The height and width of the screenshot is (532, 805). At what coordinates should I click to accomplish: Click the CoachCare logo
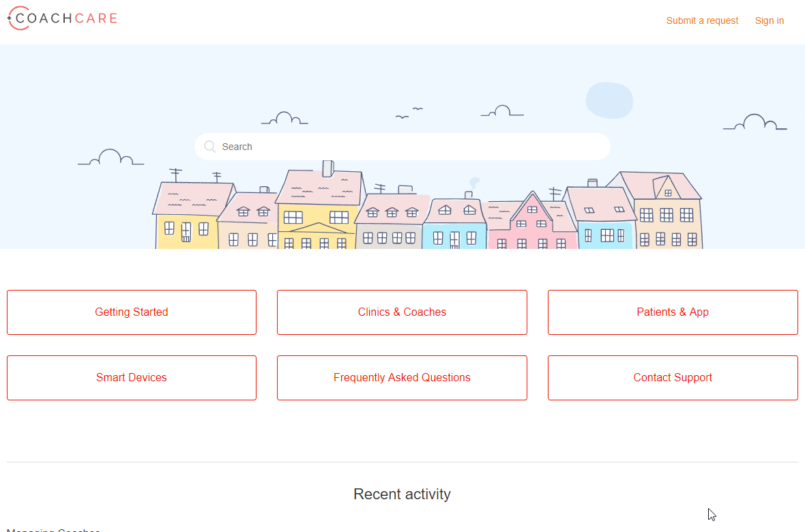62,18
